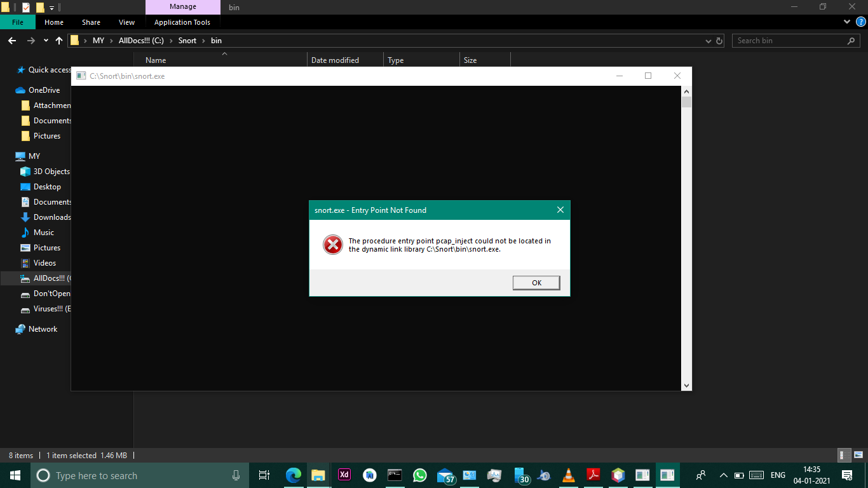
Task: Click OK in the Entry Point Not Found dialog
Action: 536,283
